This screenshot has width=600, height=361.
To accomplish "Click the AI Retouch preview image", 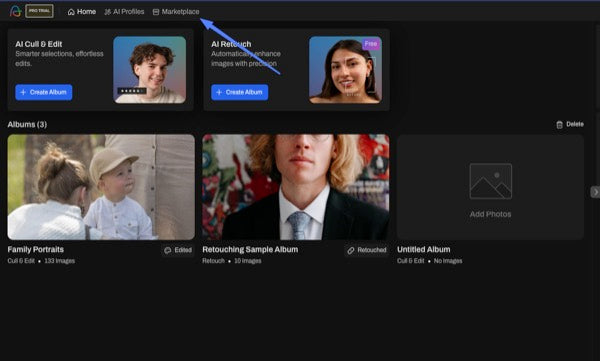I will (x=345, y=70).
